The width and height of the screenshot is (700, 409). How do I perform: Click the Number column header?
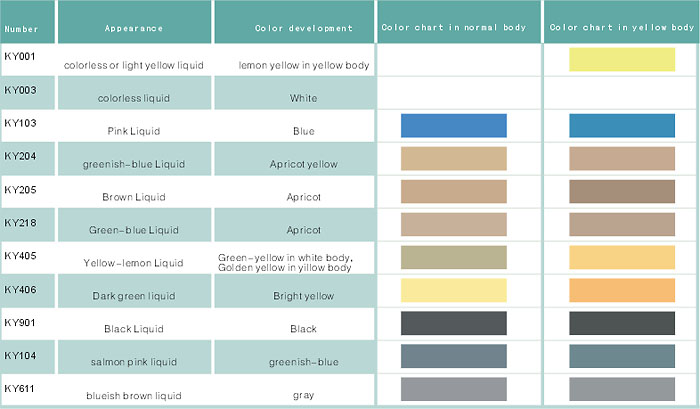coord(28,22)
